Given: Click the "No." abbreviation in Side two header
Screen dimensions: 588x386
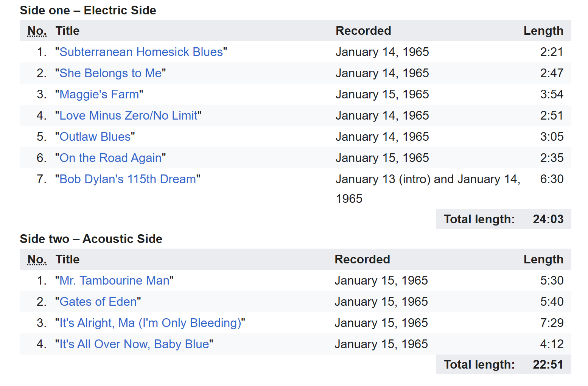Looking at the screenshot, I should coord(37,259).
